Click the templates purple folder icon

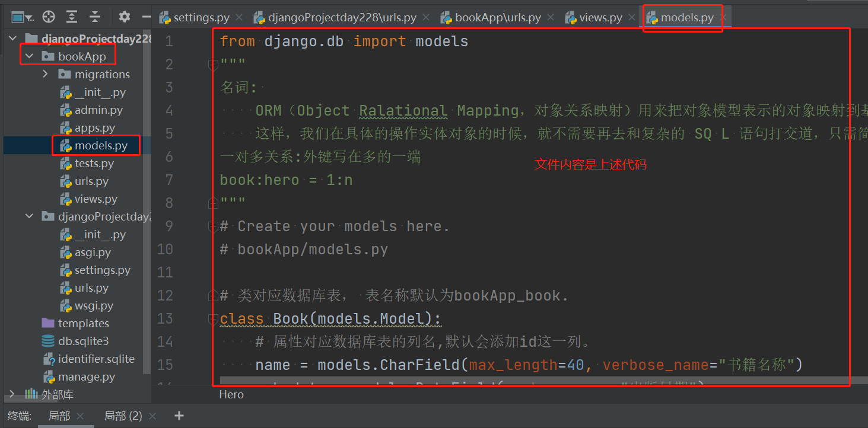48,324
